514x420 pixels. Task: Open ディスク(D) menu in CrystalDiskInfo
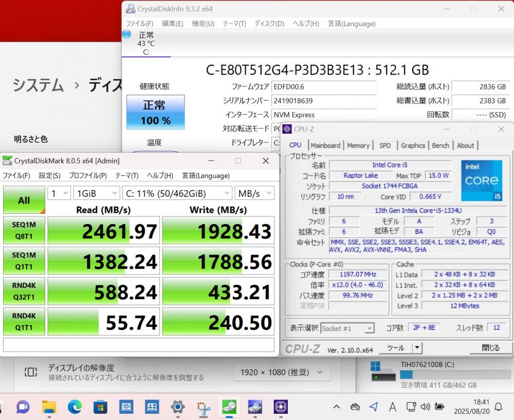pos(269,24)
